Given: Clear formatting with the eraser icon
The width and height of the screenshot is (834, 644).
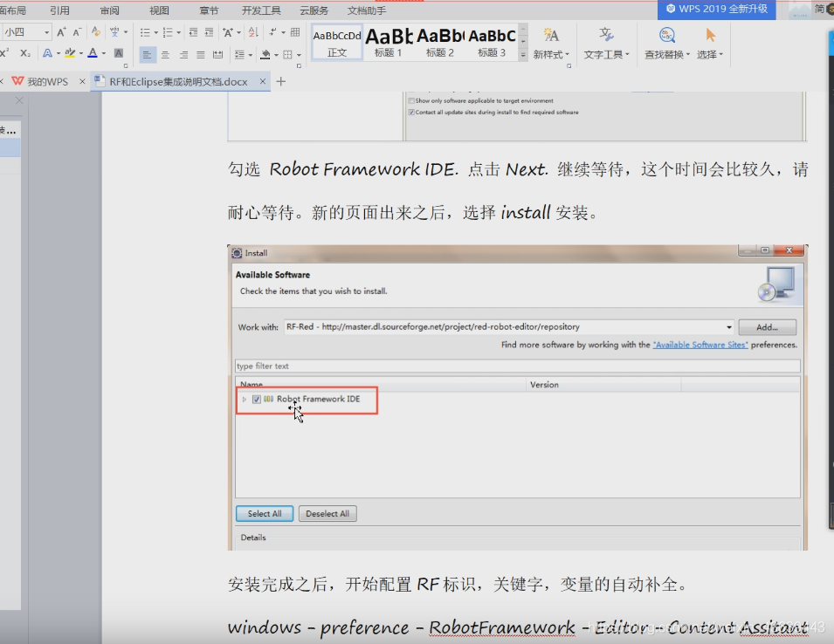Looking at the screenshot, I should (96, 32).
